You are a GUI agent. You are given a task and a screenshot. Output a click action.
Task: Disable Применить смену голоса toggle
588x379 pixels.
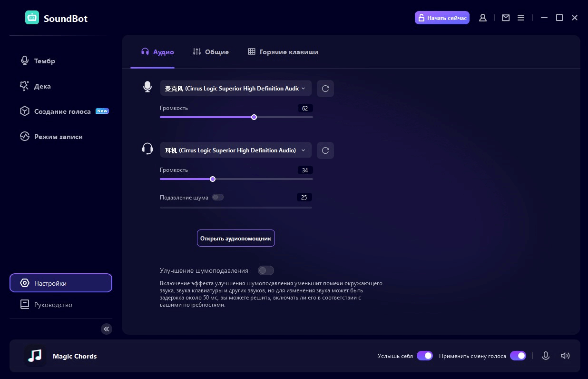[518, 356]
